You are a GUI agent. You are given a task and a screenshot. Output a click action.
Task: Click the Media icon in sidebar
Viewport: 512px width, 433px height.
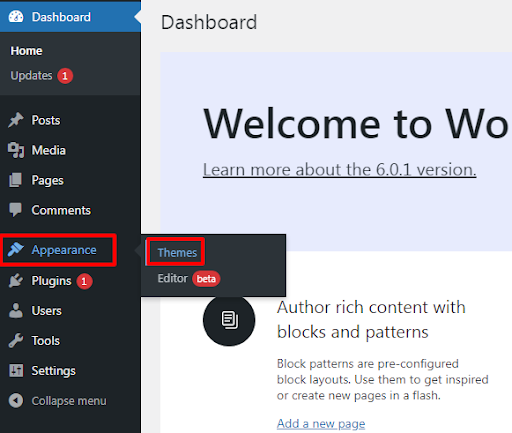point(16,150)
